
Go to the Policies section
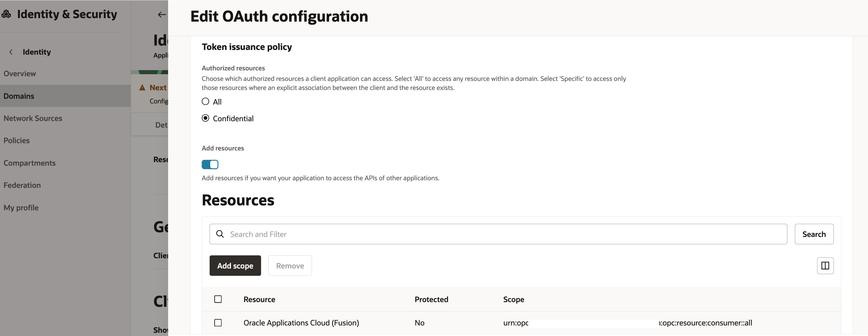16,141
